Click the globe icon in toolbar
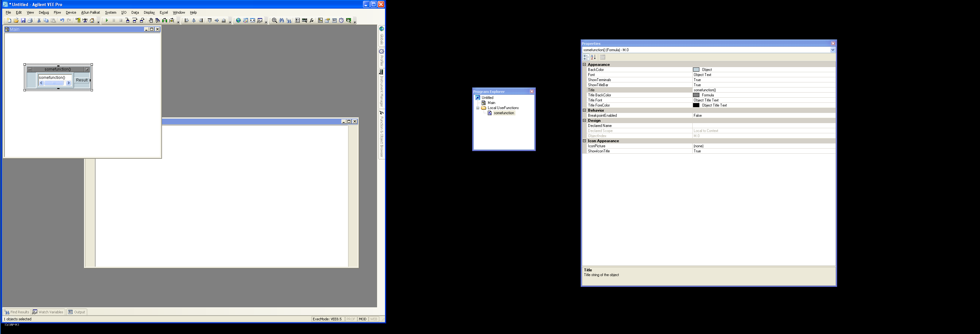The image size is (980, 334). pyautogui.click(x=239, y=21)
